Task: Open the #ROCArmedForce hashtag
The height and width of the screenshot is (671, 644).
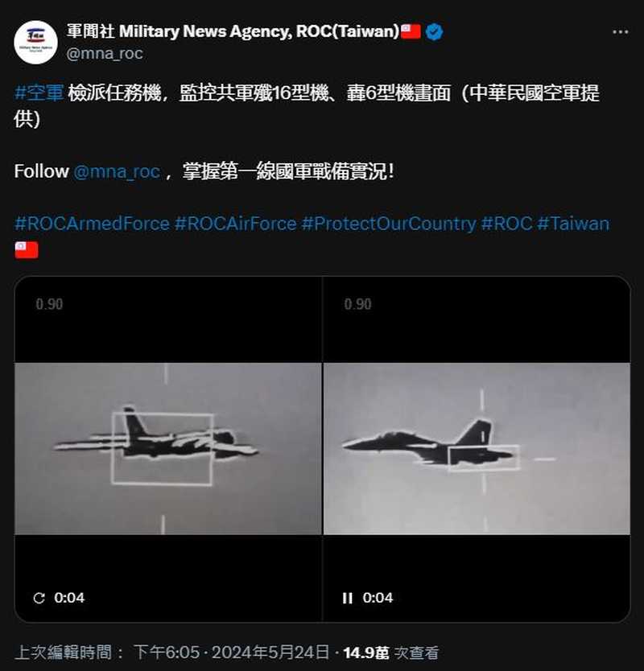Action: tap(92, 224)
